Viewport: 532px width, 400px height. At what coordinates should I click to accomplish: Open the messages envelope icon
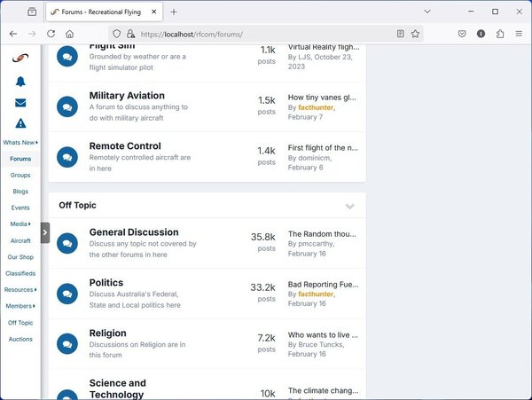coord(20,103)
